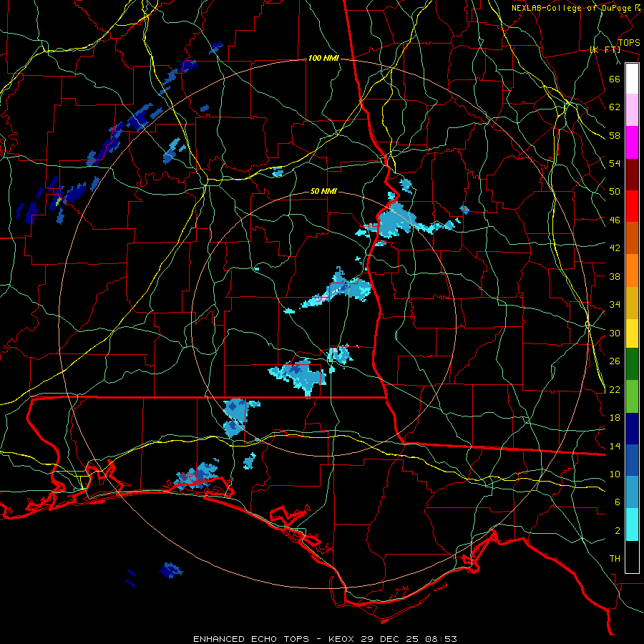
Task: Click the legend value 30
Action: coord(615,333)
